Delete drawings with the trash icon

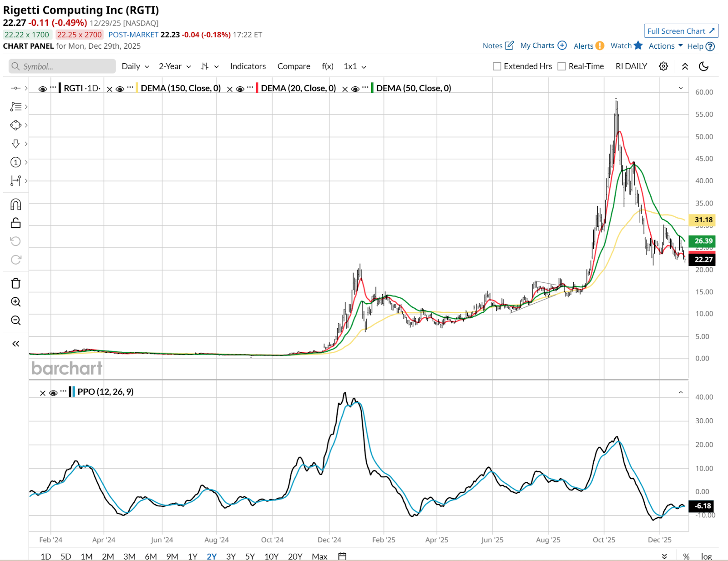tap(15, 283)
